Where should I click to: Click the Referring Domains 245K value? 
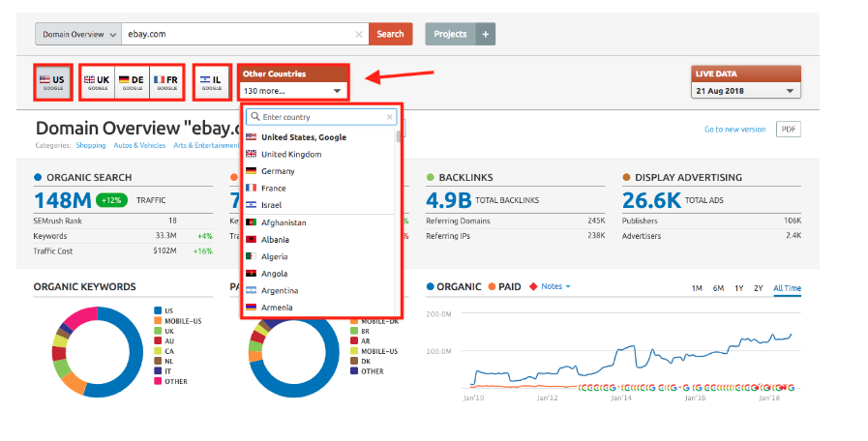(596, 220)
